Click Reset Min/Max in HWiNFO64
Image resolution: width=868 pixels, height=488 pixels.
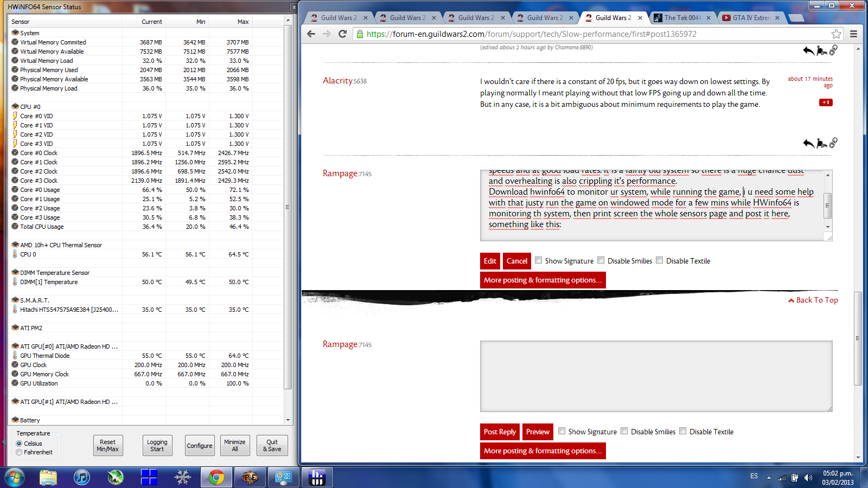point(108,445)
